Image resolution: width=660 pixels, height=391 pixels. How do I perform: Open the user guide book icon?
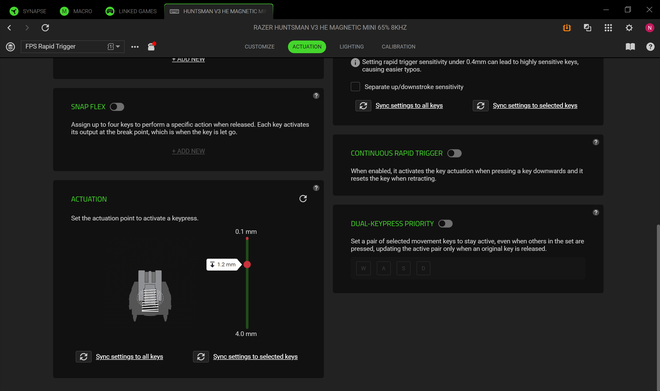[630, 47]
